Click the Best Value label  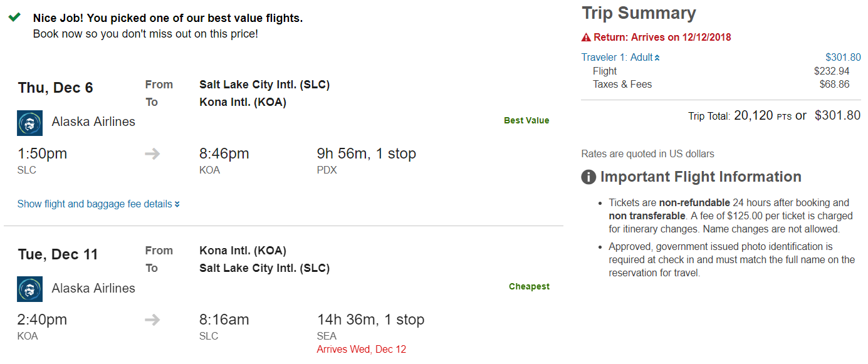[x=526, y=120]
